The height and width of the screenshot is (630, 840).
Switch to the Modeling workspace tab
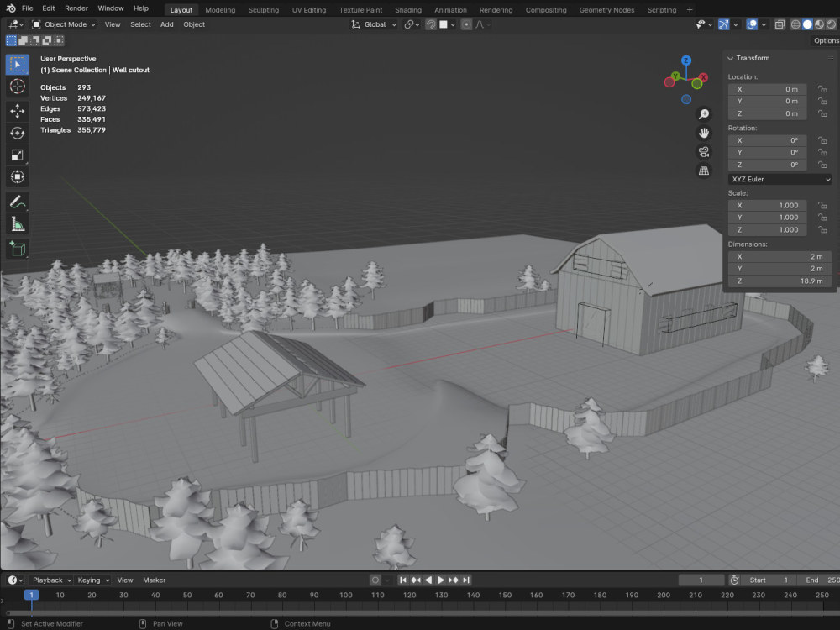[x=220, y=9]
